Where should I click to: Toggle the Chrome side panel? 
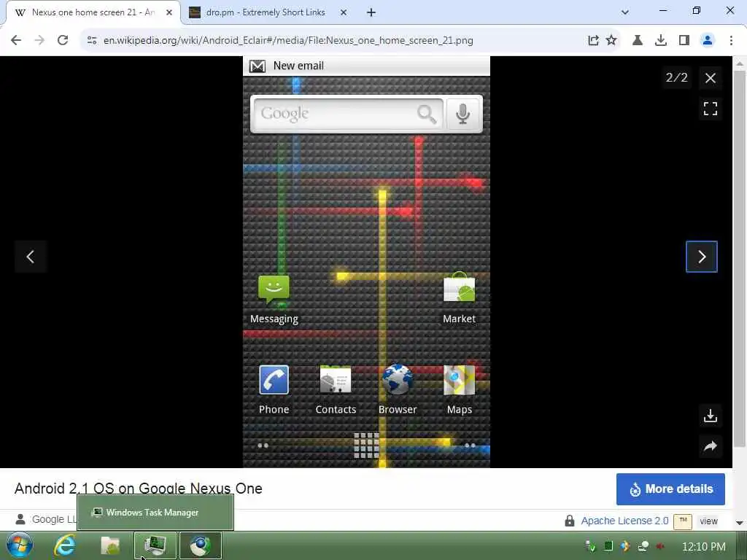(x=684, y=41)
